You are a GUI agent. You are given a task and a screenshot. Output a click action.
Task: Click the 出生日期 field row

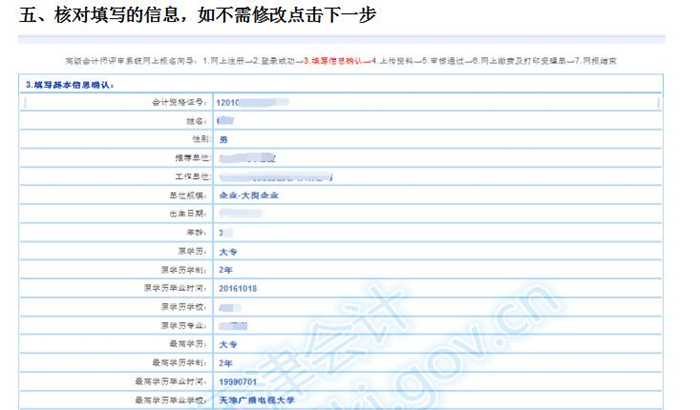[x=400, y=213]
